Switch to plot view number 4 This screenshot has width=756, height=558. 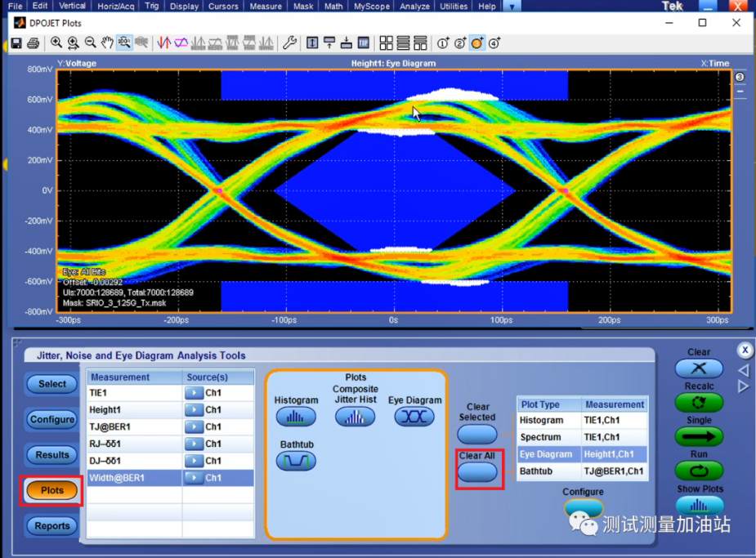[x=494, y=43]
